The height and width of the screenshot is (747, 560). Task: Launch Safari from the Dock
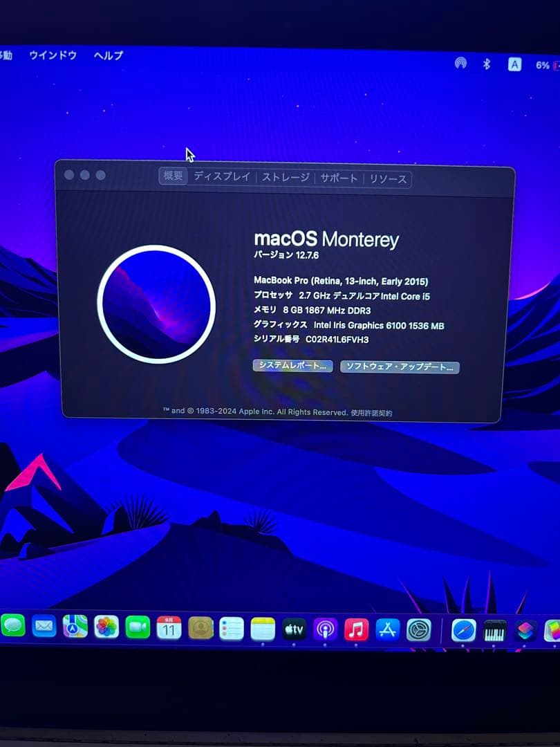[463, 631]
